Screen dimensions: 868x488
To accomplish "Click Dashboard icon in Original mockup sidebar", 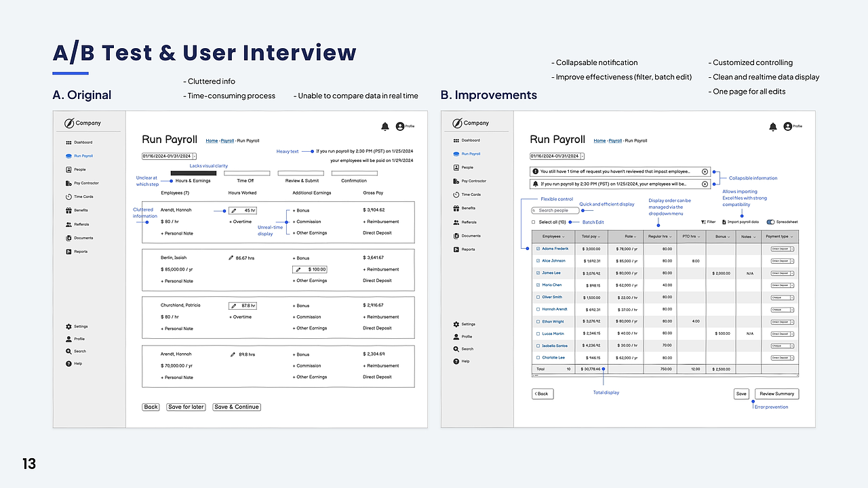I will [x=68, y=142].
